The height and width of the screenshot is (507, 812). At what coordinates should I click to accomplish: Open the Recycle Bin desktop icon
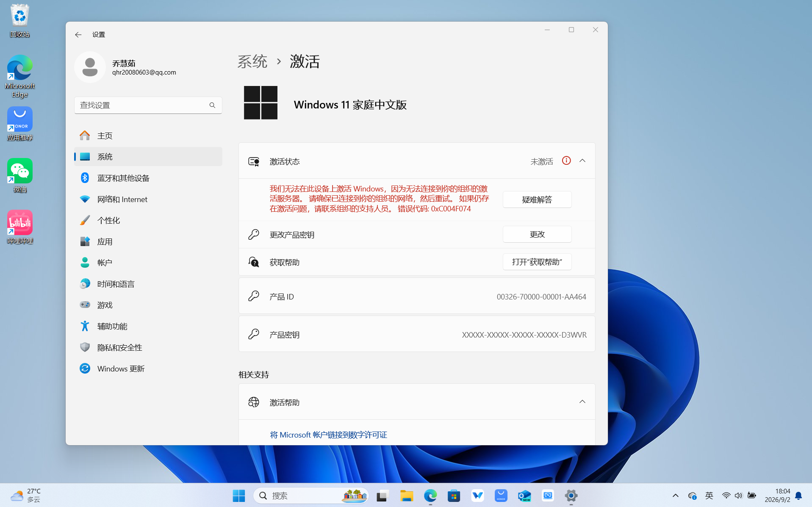click(x=20, y=20)
